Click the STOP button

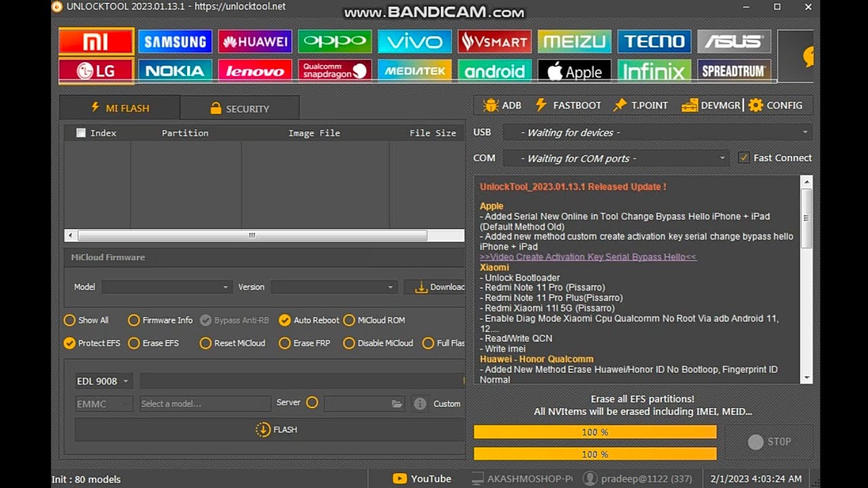point(769,442)
